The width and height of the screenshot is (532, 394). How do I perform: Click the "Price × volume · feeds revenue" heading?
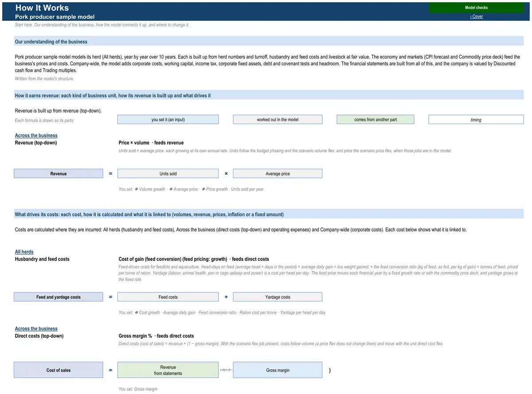[x=151, y=143]
